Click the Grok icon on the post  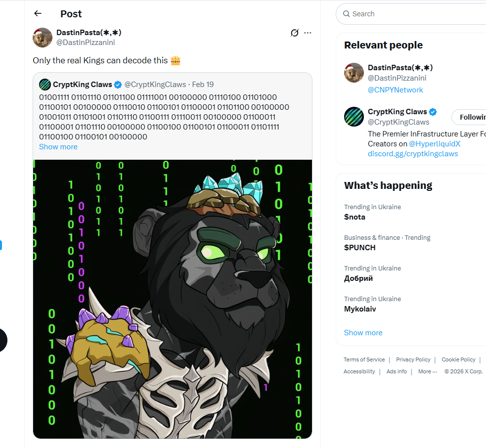tap(295, 33)
